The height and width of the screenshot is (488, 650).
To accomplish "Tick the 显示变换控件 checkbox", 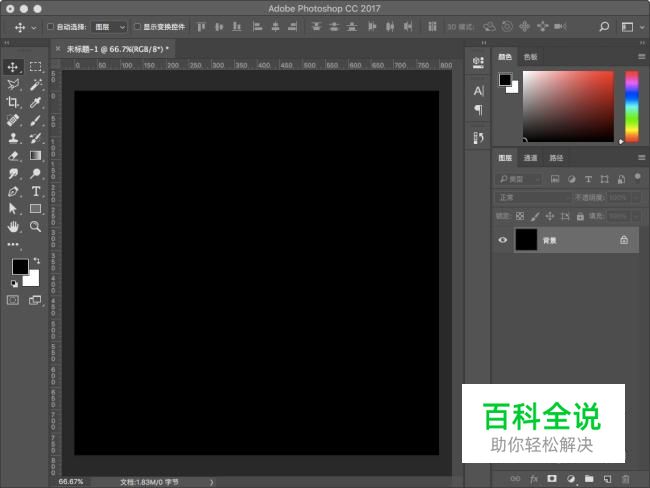I will click(137, 27).
